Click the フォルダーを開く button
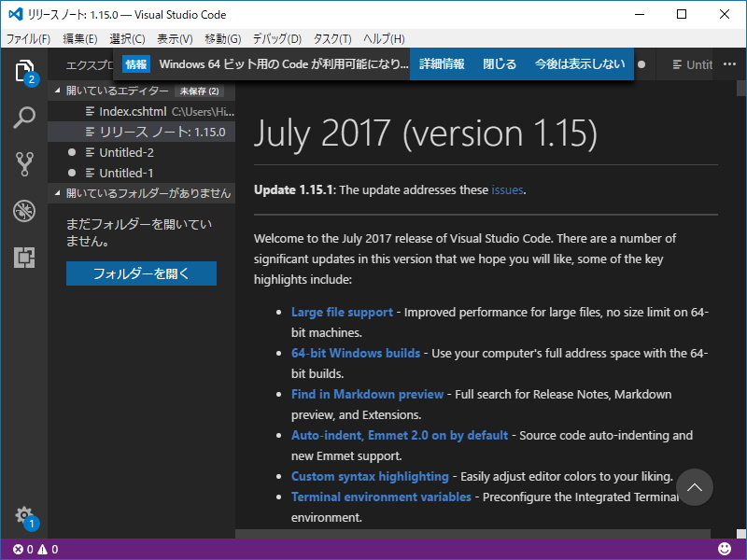 point(141,273)
